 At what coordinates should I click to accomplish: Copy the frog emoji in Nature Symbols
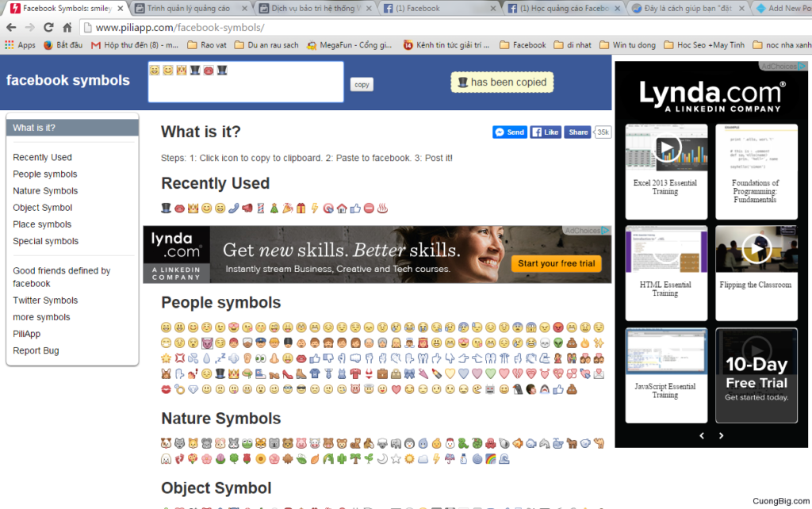tap(247, 443)
